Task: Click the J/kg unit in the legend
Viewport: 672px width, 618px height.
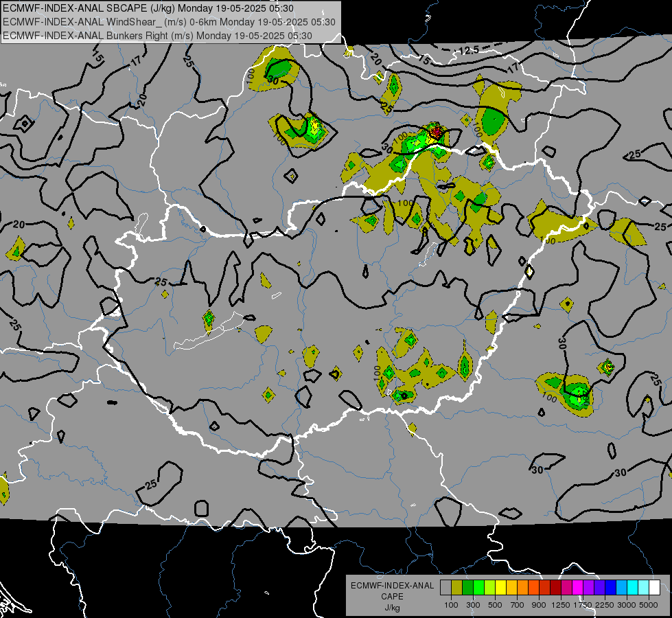Action: click(392, 608)
